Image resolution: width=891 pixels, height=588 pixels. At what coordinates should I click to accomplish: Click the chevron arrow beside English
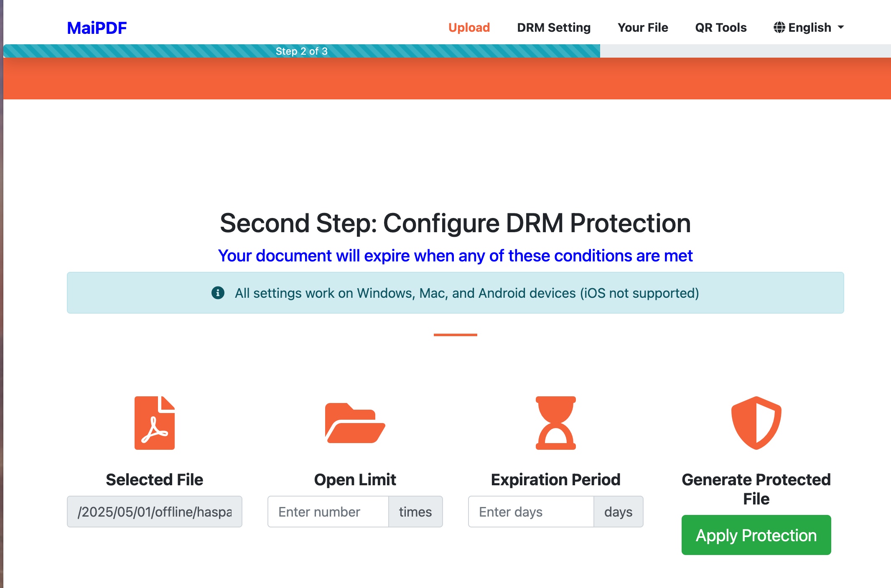click(841, 28)
